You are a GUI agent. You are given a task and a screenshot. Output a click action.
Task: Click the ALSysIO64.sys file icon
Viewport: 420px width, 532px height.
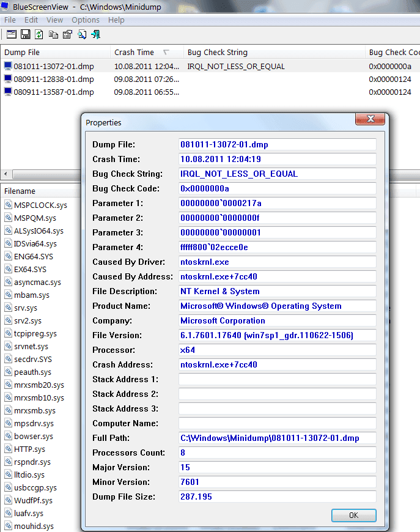(x=8, y=231)
